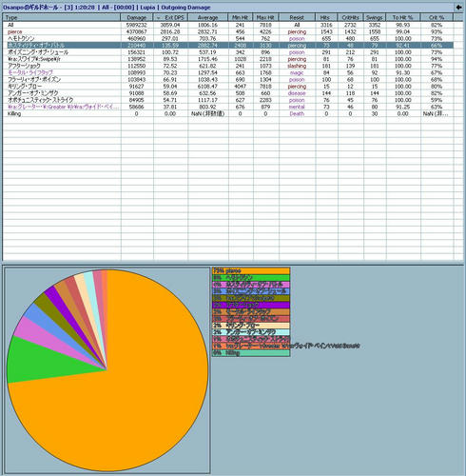Sort by the Resist column header

tap(297, 17)
